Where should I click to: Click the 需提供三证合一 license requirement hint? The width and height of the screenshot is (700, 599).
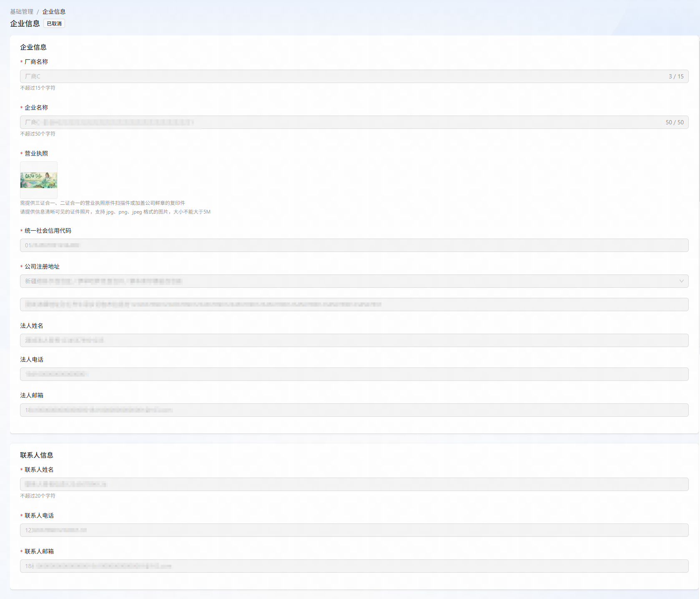point(103,203)
